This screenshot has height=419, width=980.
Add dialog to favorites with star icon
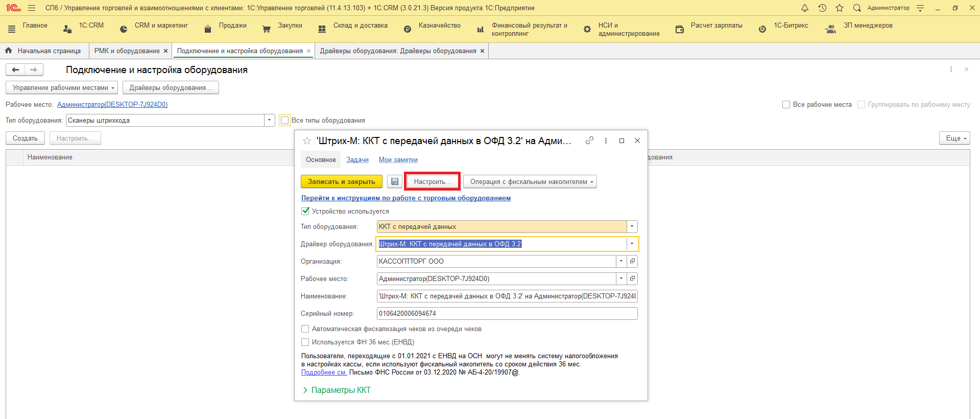(307, 141)
